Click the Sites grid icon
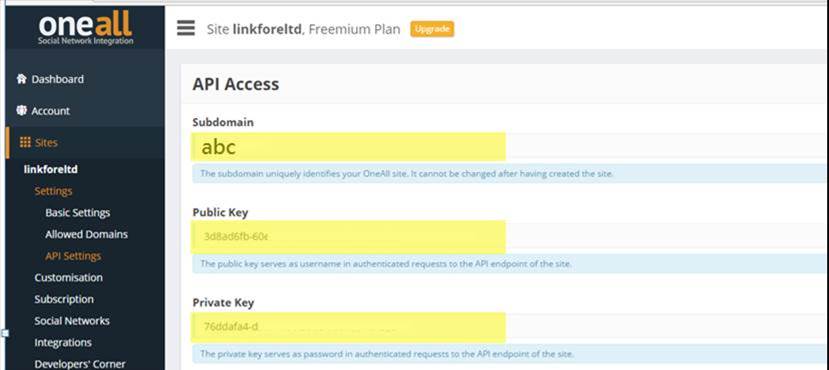 pyautogui.click(x=25, y=142)
